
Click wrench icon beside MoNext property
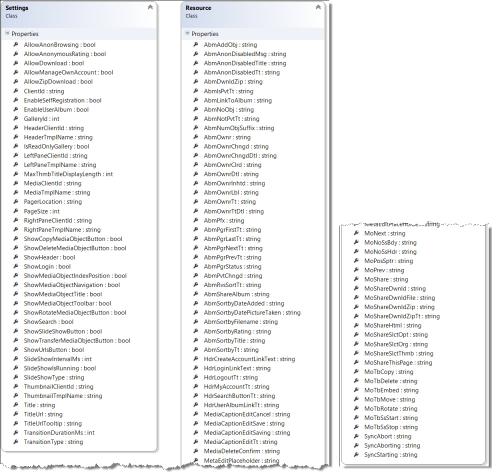(x=356, y=233)
